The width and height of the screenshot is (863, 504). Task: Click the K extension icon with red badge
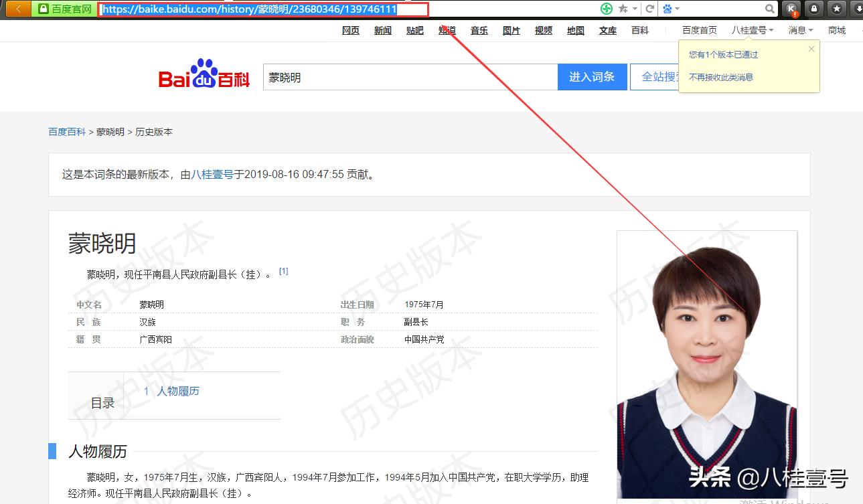[791, 9]
